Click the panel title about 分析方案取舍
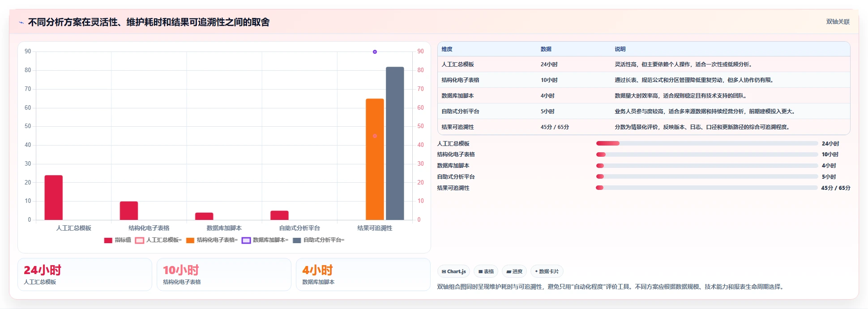868x309 pixels. pyautogui.click(x=149, y=22)
